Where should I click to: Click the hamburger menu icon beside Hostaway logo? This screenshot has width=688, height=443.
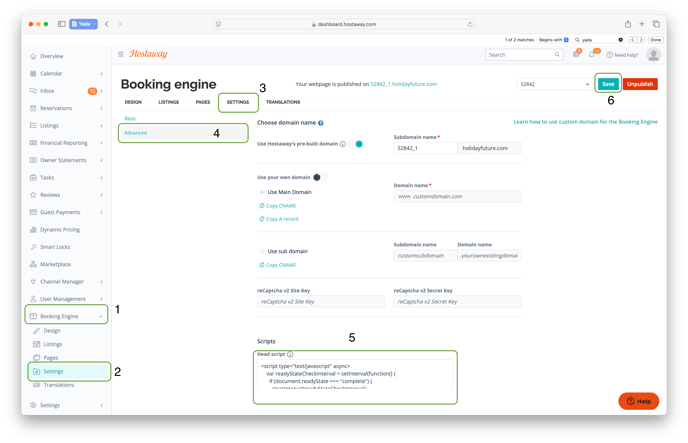coord(121,54)
